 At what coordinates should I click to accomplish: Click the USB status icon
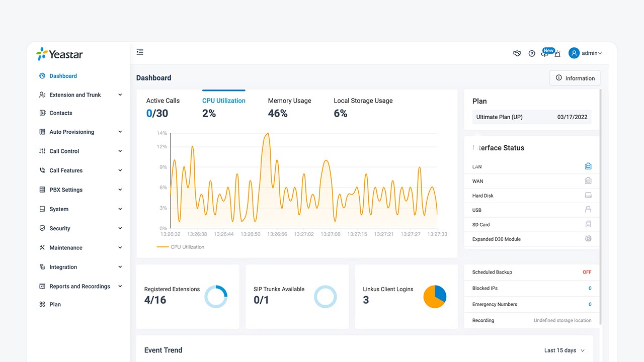[x=588, y=210]
